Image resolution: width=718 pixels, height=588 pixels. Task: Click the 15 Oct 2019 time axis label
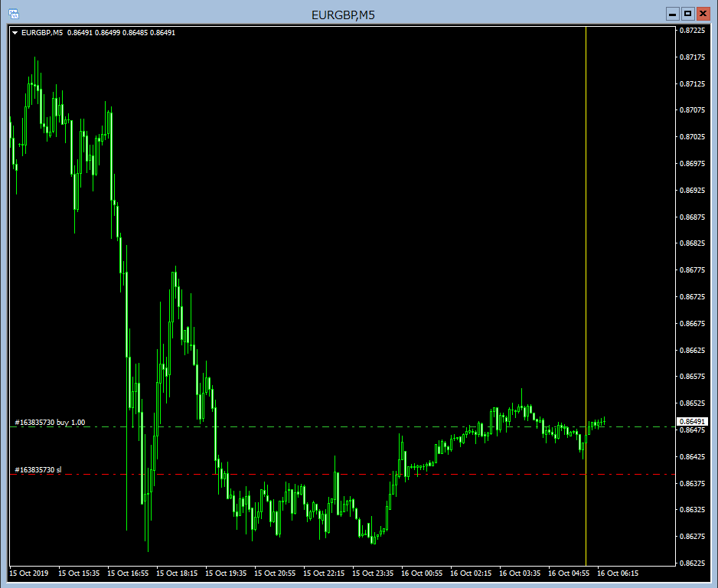pyautogui.click(x=28, y=573)
